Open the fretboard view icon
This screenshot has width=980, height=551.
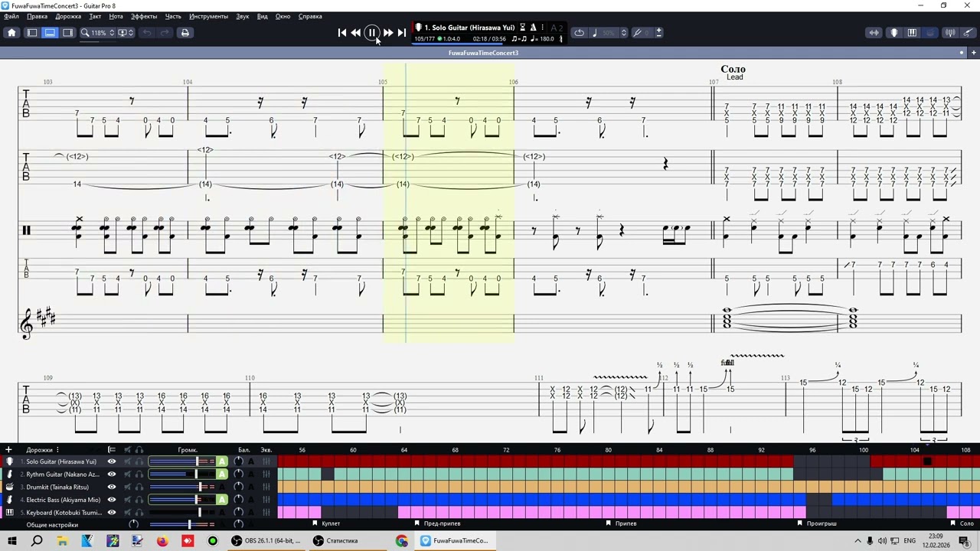874,32
